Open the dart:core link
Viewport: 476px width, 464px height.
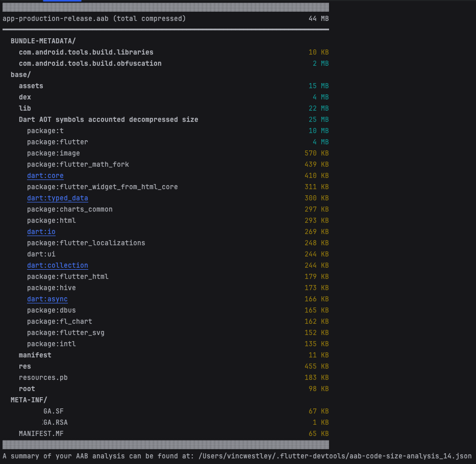45,176
